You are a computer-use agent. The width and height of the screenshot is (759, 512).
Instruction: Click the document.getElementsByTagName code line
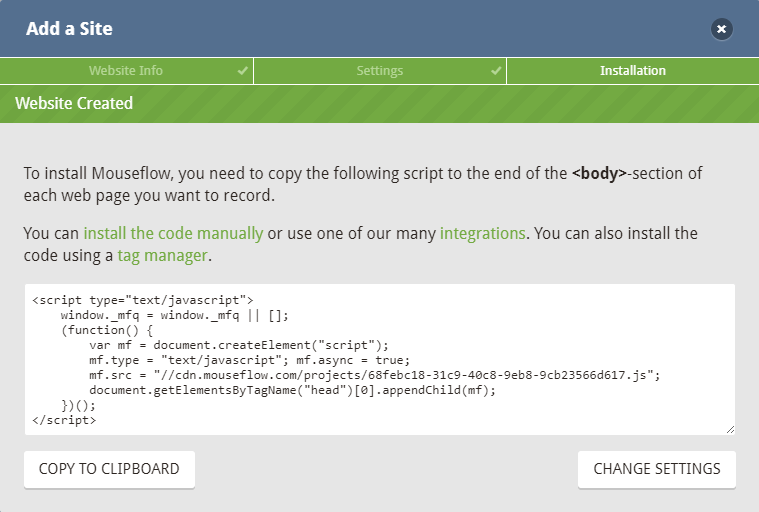point(293,390)
